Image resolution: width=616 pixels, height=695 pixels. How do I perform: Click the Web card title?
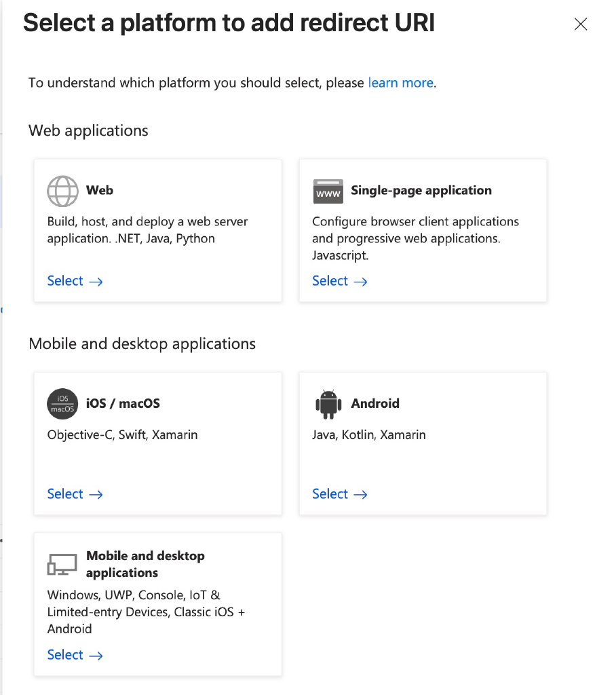tap(100, 190)
